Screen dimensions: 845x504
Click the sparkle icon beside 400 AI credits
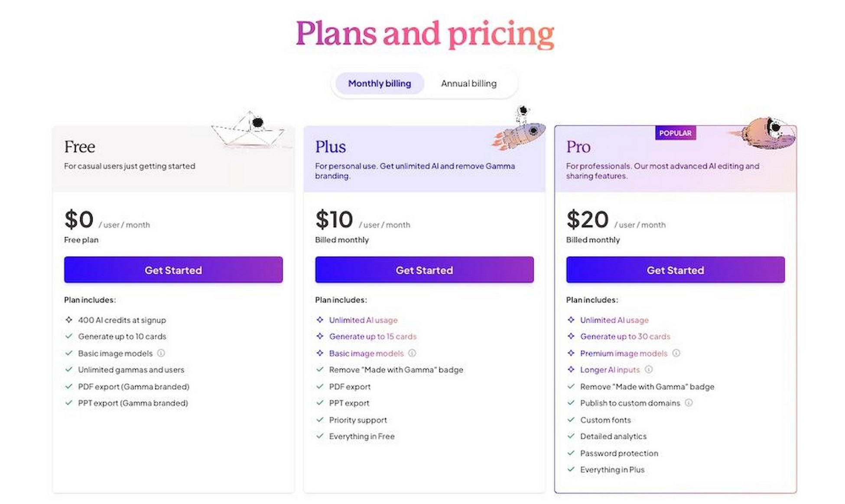(69, 320)
